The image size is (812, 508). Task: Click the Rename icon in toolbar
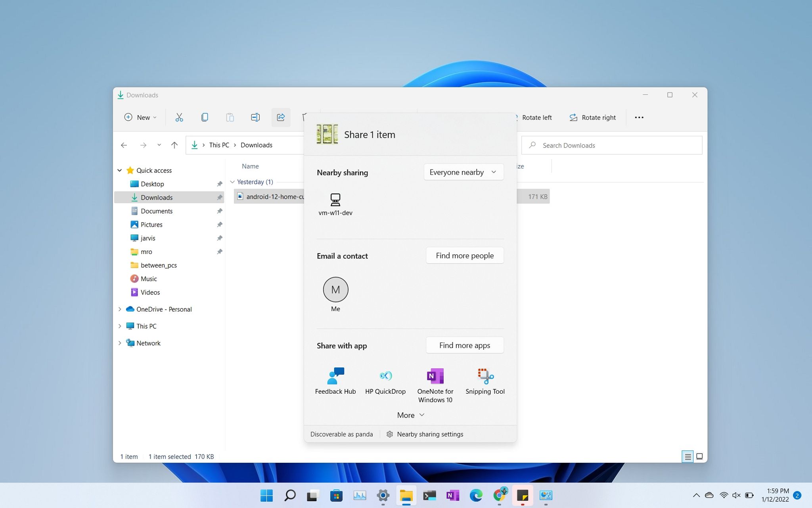[255, 117]
